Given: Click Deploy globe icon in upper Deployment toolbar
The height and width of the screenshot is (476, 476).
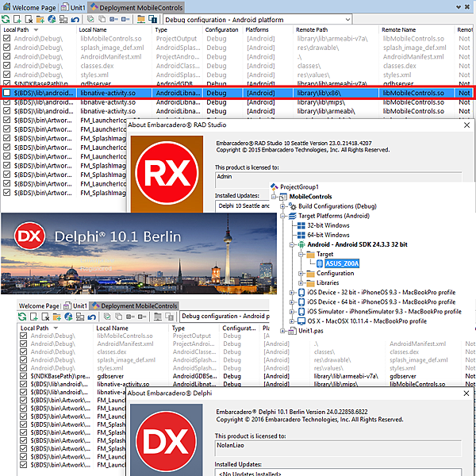Looking at the screenshot, I should 52,19.
